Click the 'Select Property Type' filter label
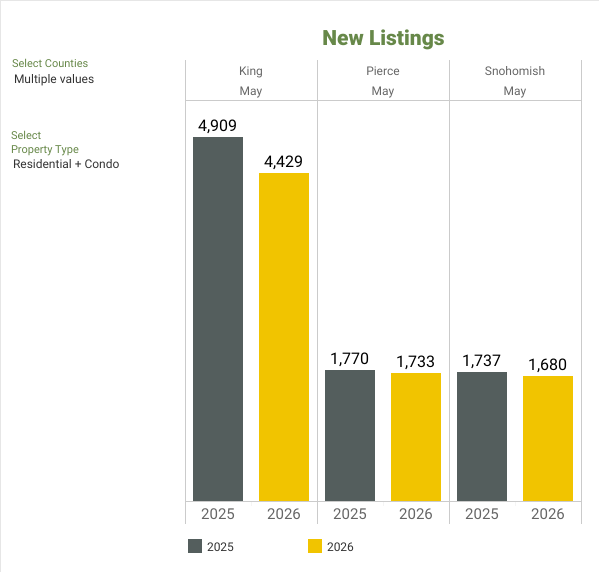Image resolution: width=599 pixels, height=572 pixels. pos(45,142)
